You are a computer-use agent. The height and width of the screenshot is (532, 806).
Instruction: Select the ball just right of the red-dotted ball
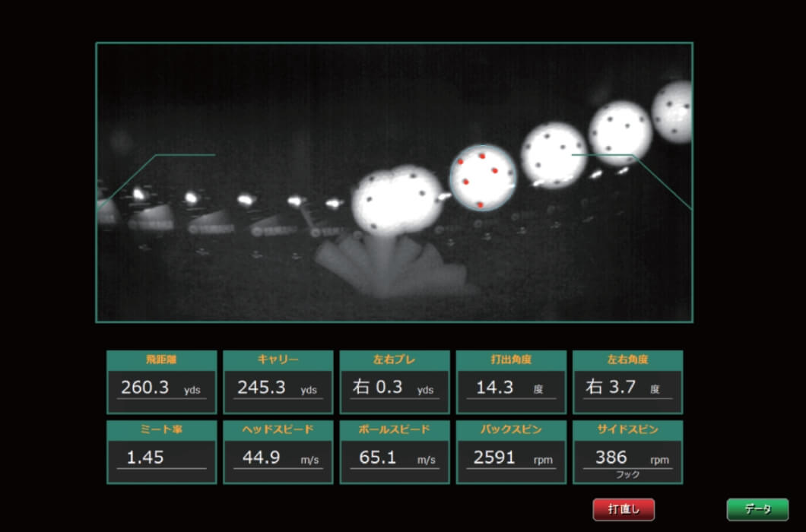554,157
